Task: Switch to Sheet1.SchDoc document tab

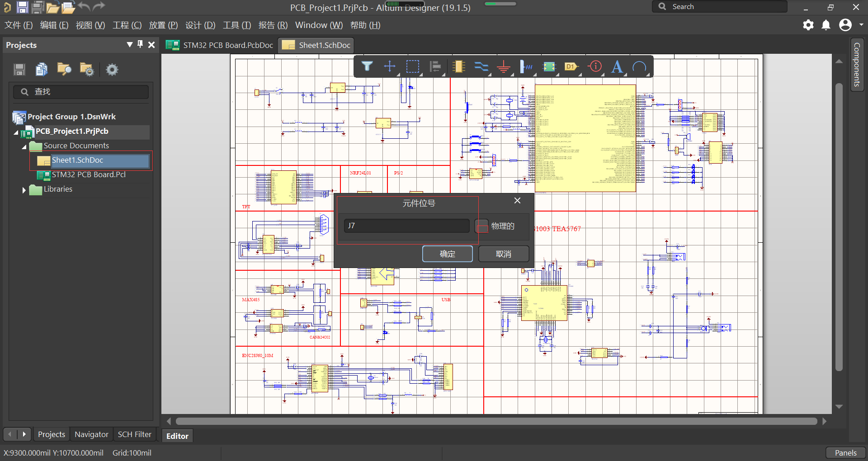Action: [x=316, y=45]
